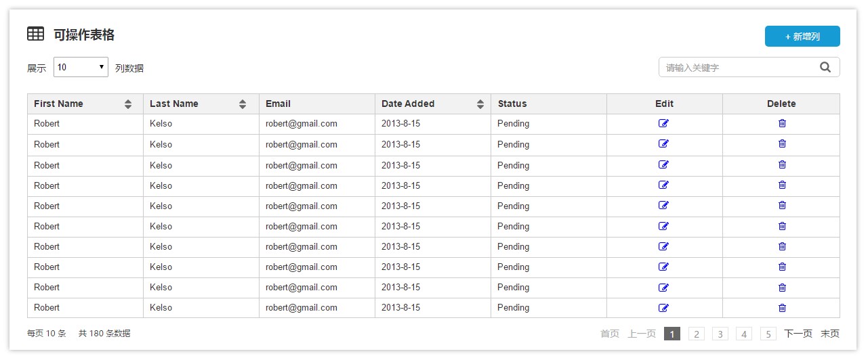This screenshot has width=868, height=360.
Task: Edit the third table row
Action: pos(663,164)
